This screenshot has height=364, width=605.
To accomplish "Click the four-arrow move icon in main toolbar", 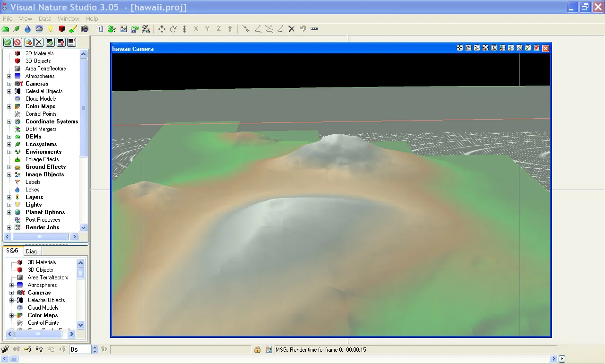I will click(162, 29).
